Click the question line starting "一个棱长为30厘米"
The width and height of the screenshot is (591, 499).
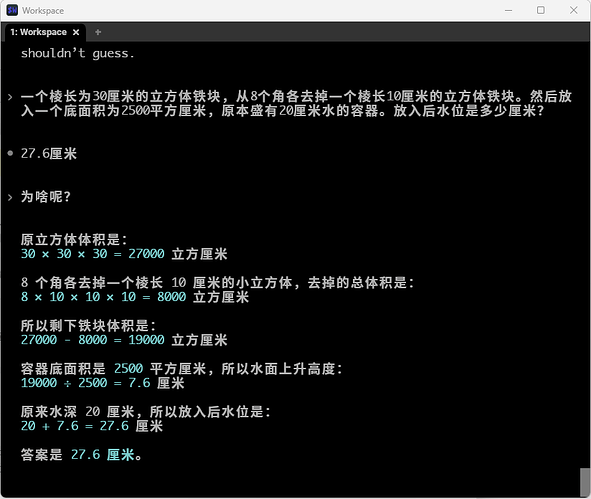[296, 96]
